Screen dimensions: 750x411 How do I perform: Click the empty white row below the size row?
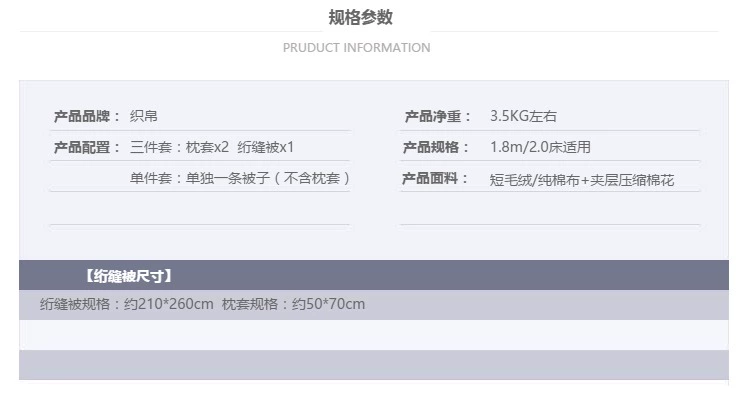[x=374, y=335]
